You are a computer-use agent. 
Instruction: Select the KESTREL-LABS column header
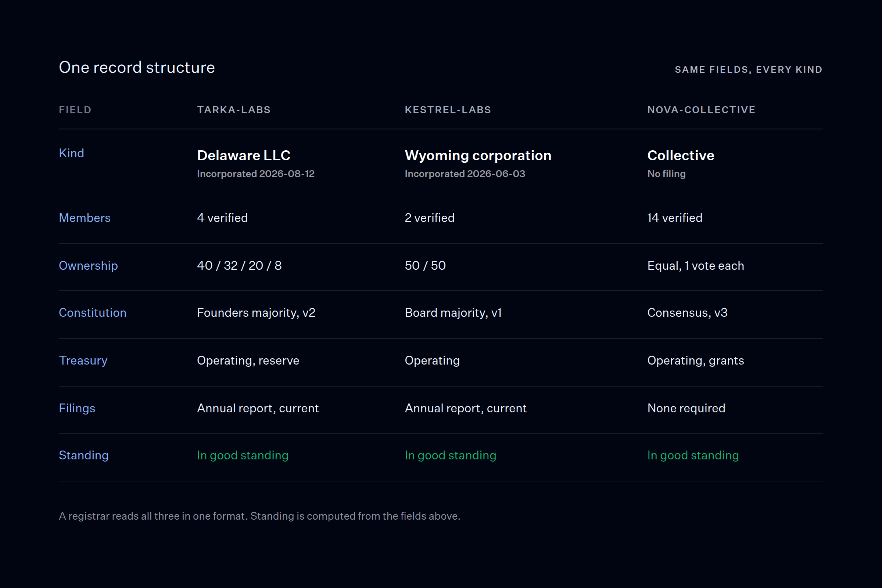tap(448, 110)
